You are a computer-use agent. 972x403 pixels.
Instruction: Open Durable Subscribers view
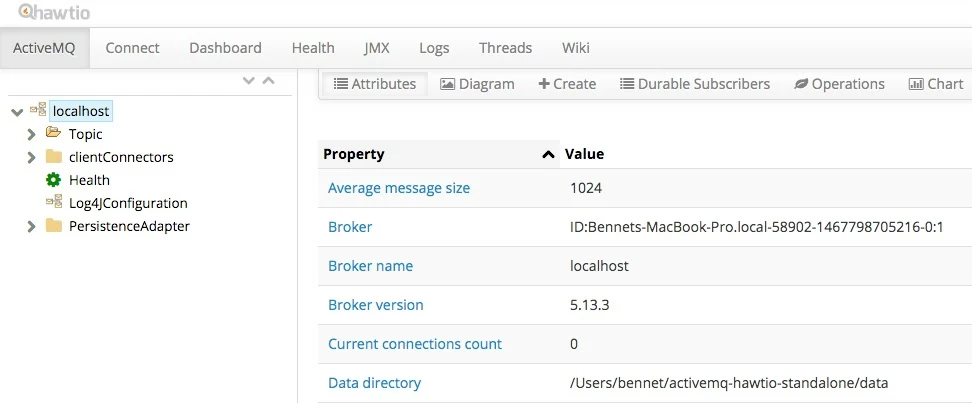pyautogui.click(x=695, y=84)
